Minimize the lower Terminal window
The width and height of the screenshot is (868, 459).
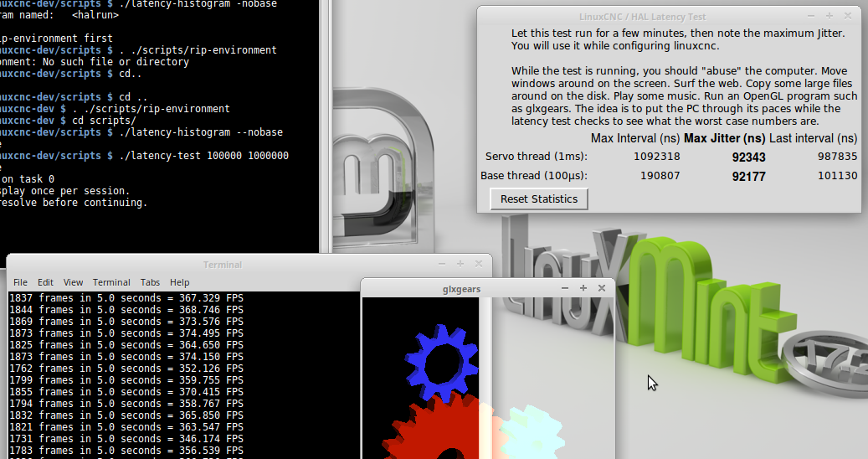pos(442,264)
